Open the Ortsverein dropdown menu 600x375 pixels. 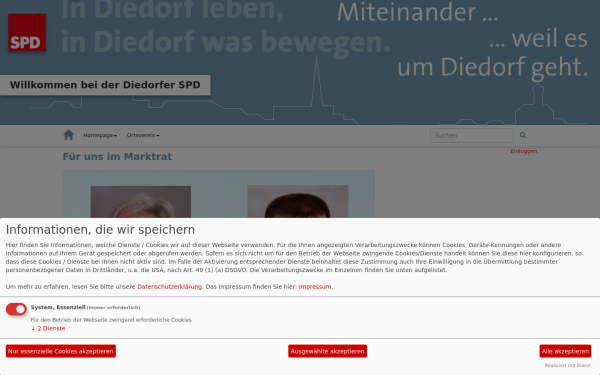click(x=143, y=135)
